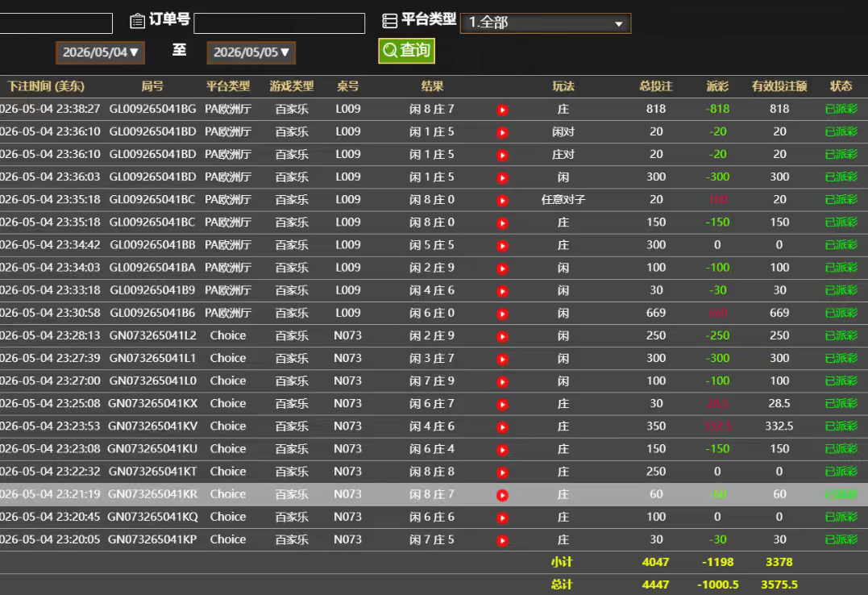The image size is (868, 595).
Task: Play replay for round GN073265041KX
Action: [x=502, y=405]
